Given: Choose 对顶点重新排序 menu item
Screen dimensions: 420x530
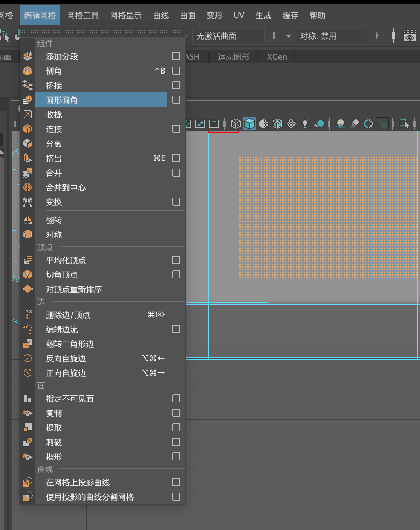Looking at the screenshot, I should [x=101, y=289].
